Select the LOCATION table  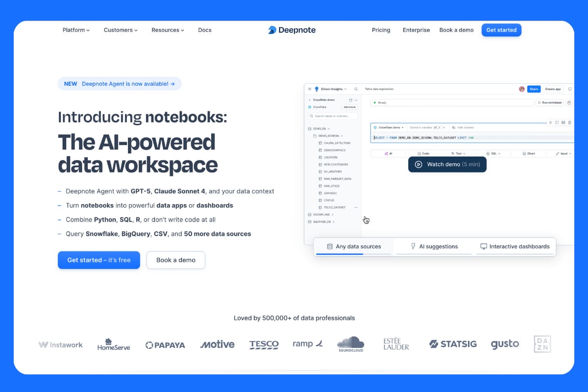(x=330, y=157)
